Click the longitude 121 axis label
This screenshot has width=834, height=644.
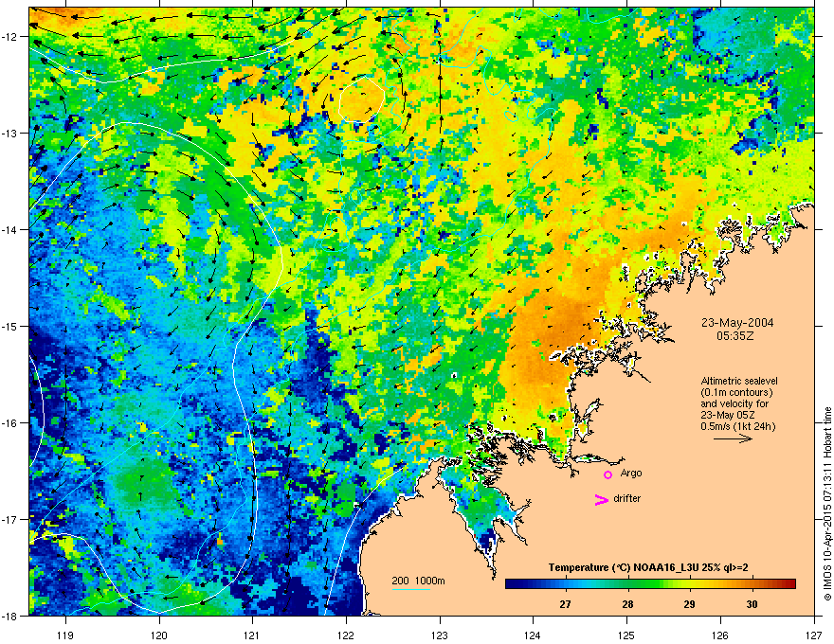click(x=252, y=635)
